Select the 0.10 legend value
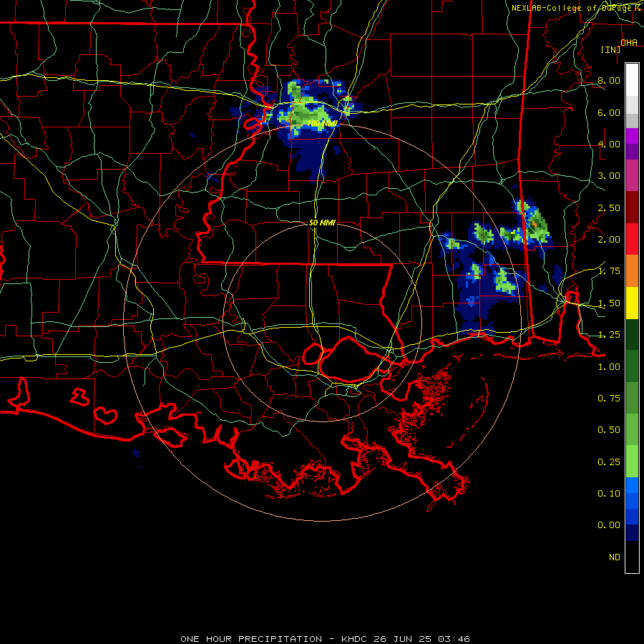 tap(609, 494)
